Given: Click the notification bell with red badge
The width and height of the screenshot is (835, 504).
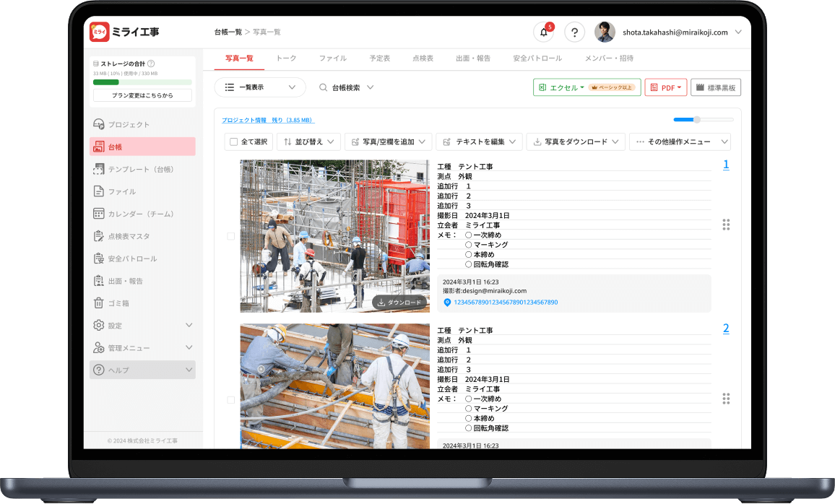Looking at the screenshot, I should (543, 32).
